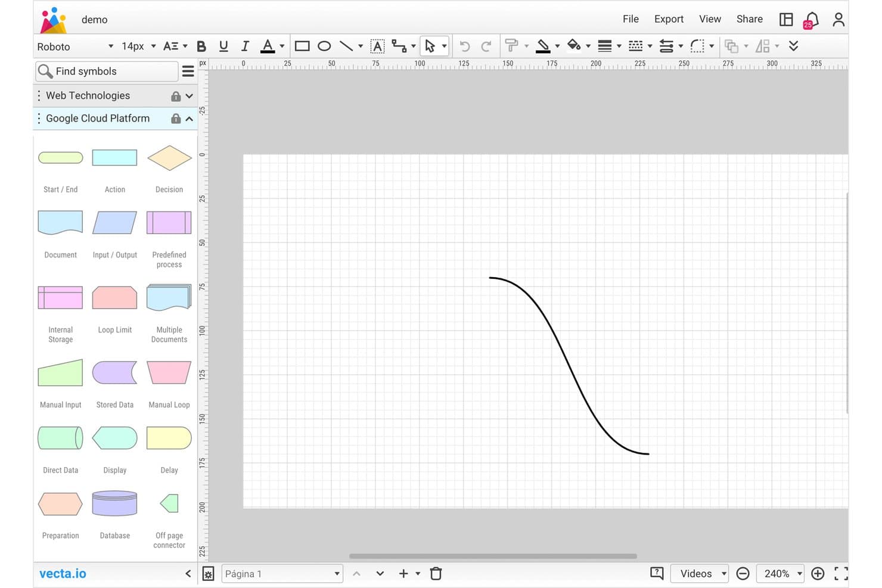This screenshot has width=882, height=588.
Task: Activate the pointer selection tool
Action: (430, 46)
